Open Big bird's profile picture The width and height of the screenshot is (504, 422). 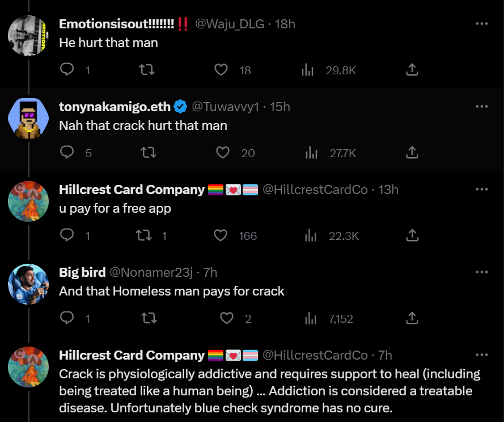[28, 284]
